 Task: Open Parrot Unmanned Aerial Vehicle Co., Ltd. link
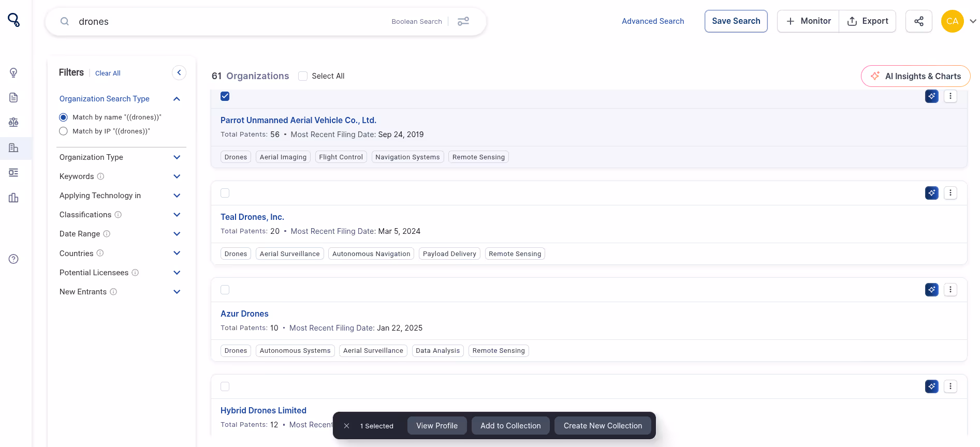point(298,120)
